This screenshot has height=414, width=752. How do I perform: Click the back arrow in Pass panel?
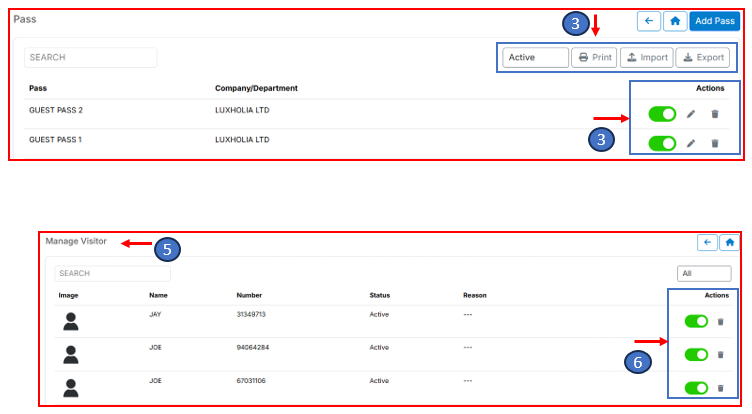(648, 20)
